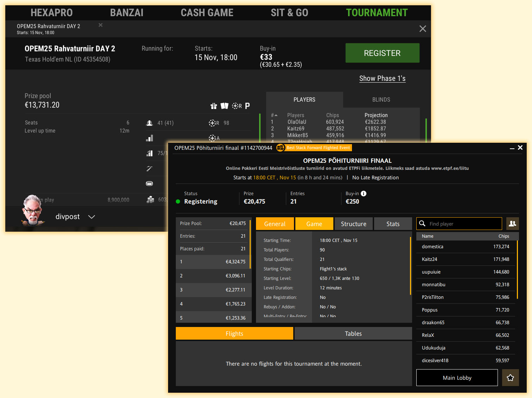Click the friends filter icon beside Find player
532x398 pixels.
(x=512, y=224)
